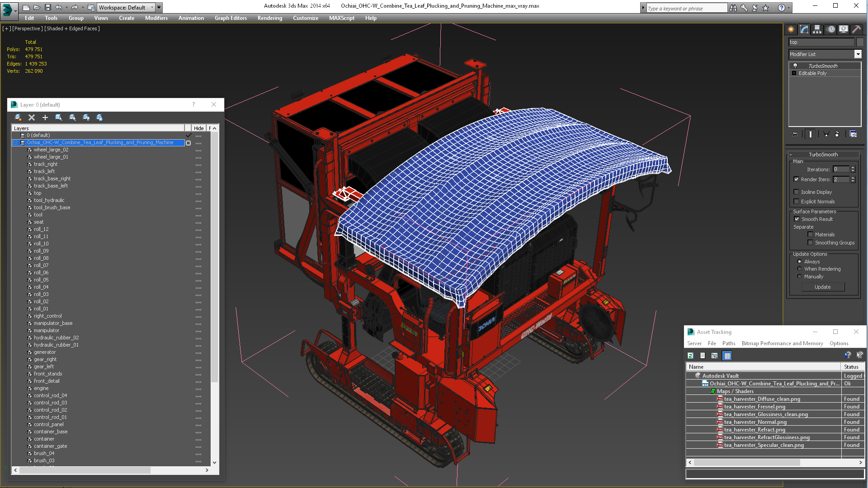The width and height of the screenshot is (868, 488).
Task: Open Paths menu in Asset Tracking
Action: pyautogui.click(x=729, y=343)
